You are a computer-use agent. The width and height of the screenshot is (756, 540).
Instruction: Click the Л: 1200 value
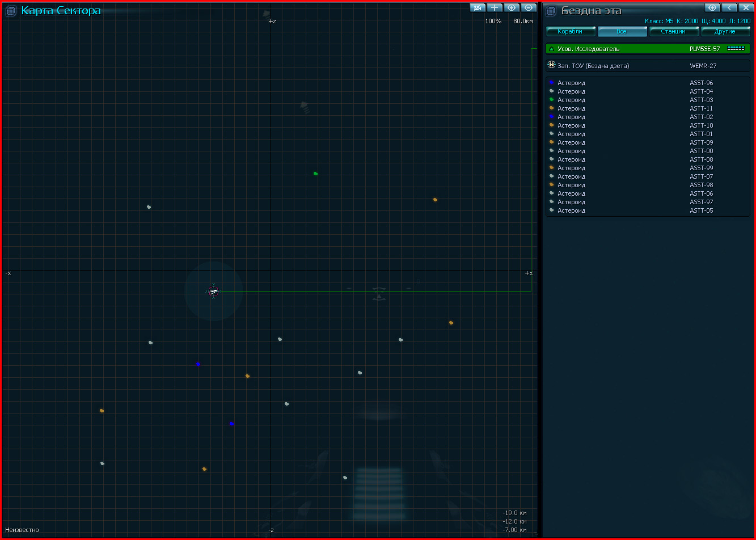click(740, 21)
